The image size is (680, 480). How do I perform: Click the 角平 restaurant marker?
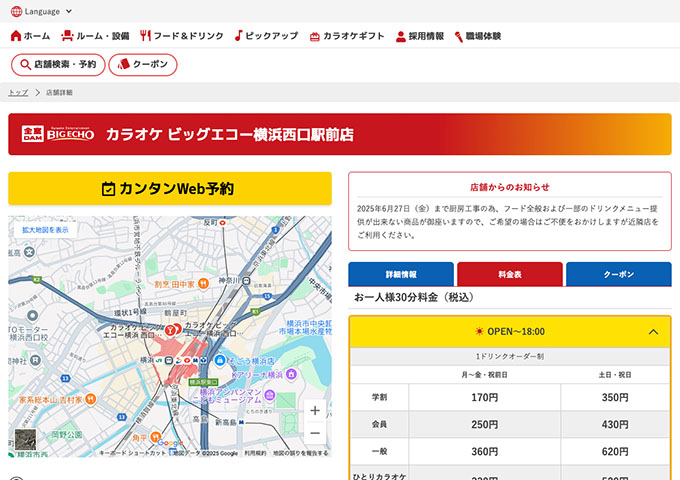(x=155, y=437)
